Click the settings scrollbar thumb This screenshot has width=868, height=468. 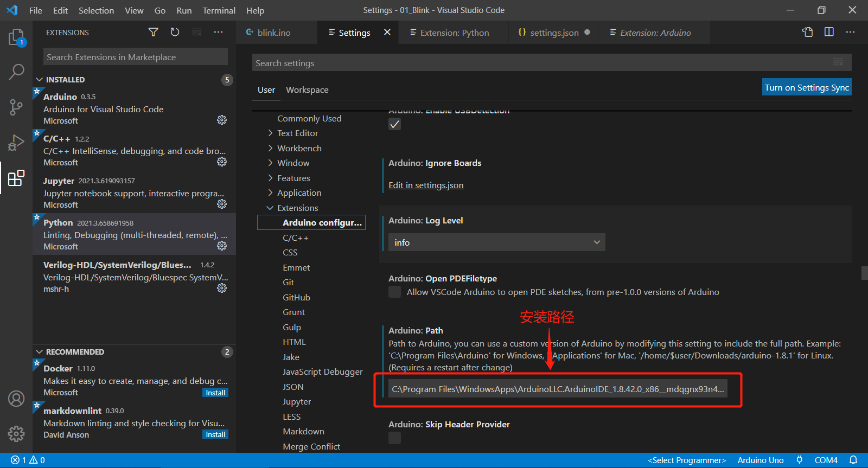point(865,272)
